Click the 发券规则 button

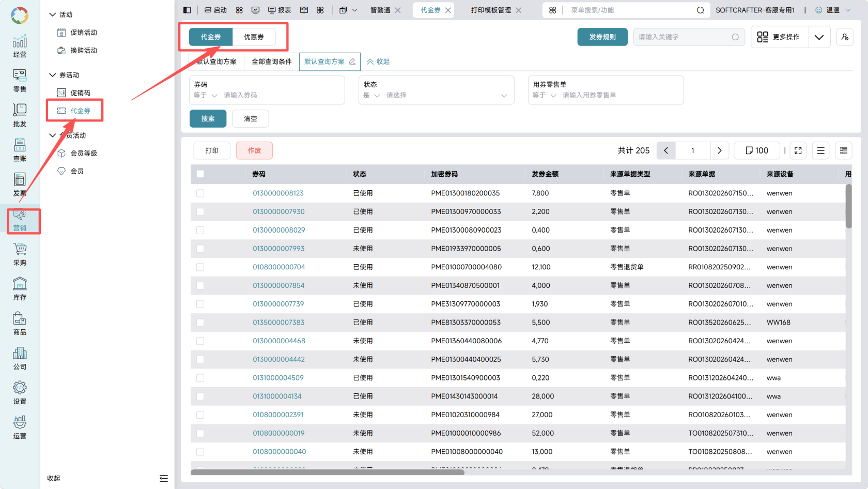tap(602, 37)
